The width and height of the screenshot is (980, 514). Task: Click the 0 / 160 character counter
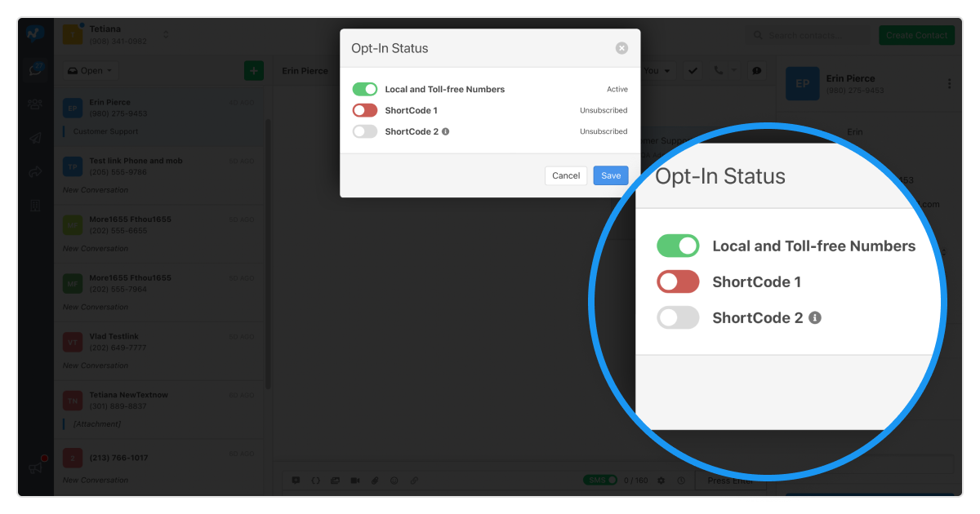pos(635,481)
